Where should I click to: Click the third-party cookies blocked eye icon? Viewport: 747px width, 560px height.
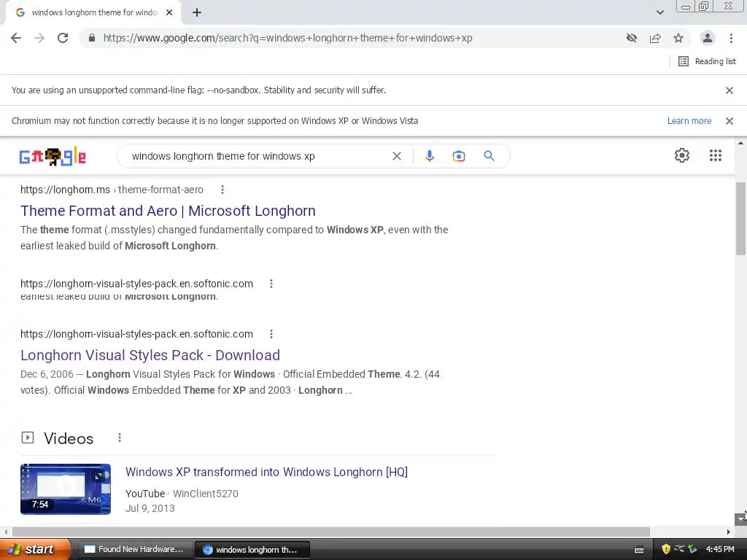coord(632,38)
